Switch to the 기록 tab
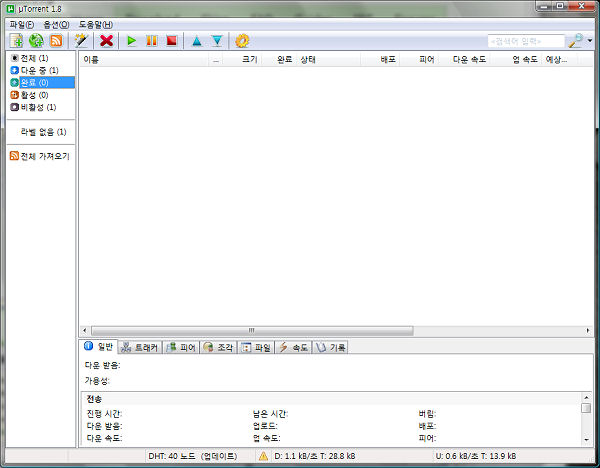Viewport: 600px width, 468px height. pyautogui.click(x=331, y=347)
